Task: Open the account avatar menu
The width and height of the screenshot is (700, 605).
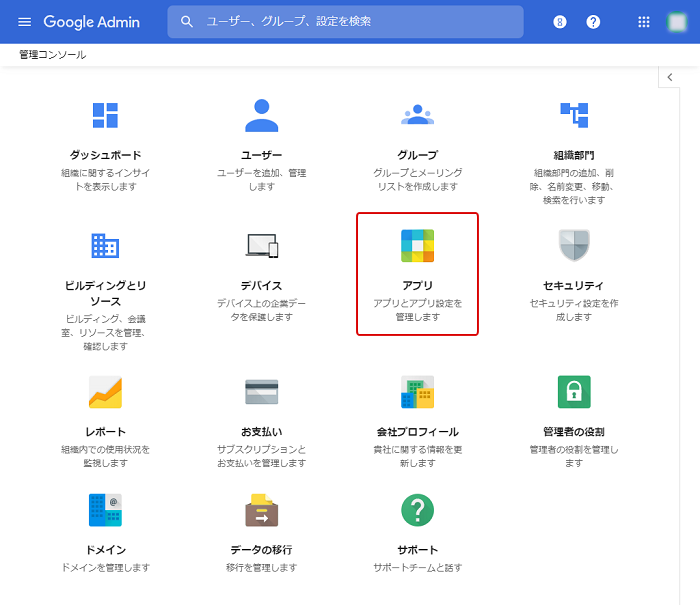Action: click(677, 22)
